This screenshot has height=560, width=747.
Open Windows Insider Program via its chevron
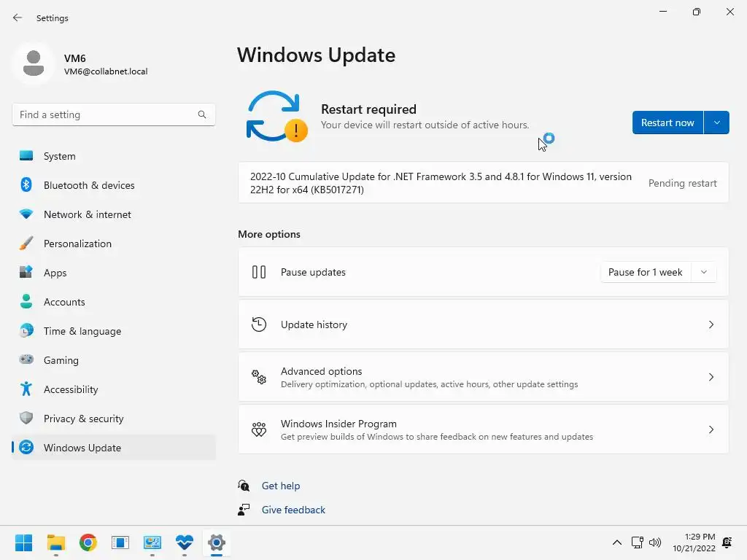[x=711, y=429]
